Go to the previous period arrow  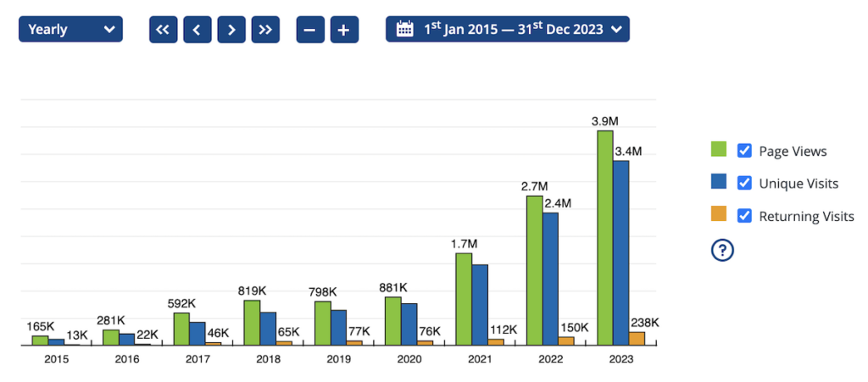(197, 30)
